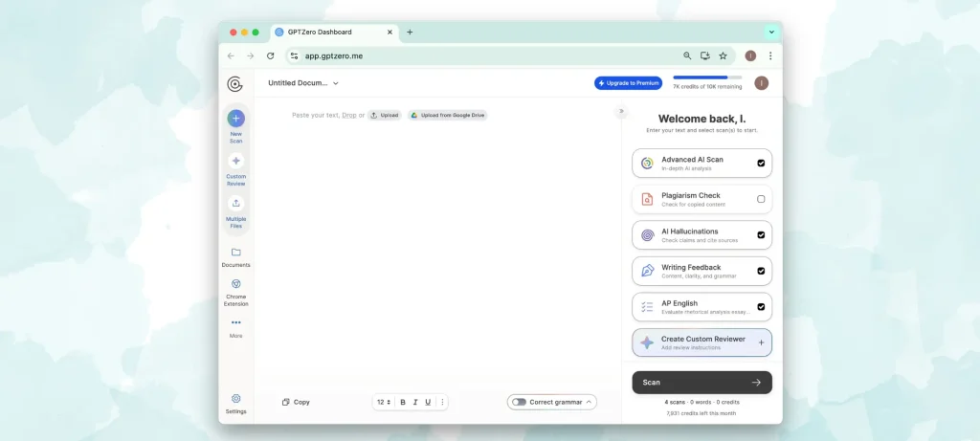The height and width of the screenshot is (441, 980).
Task: Toggle the Correct grammar switch
Action: pyautogui.click(x=519, y=403)
